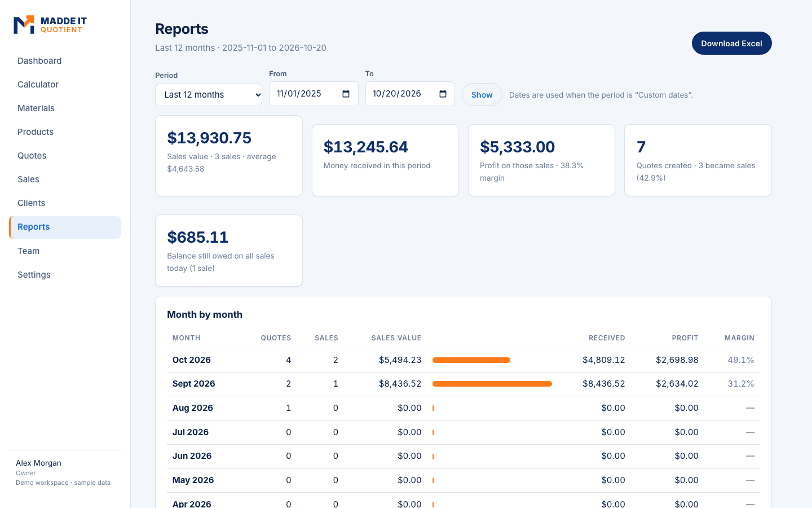Open calendar picker in From date field
Image resolution: width=812 pixels, height=508 pixels.
click(346, 94)
